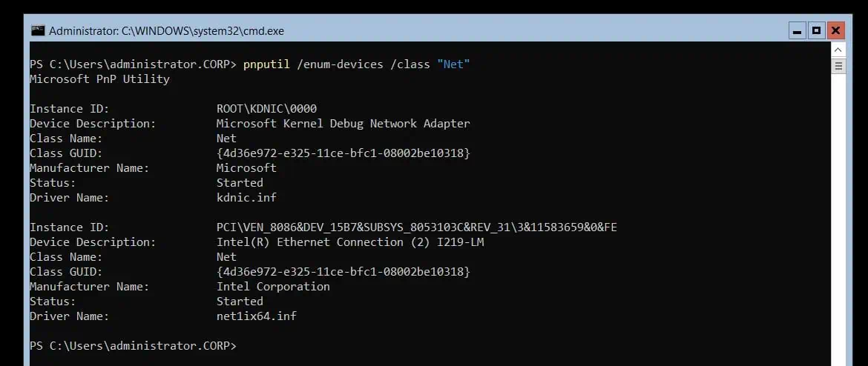Click the kdnic.inf driver name
Image resolution: width=868 pixels, height=366 pixels.
tap(246, 197)
